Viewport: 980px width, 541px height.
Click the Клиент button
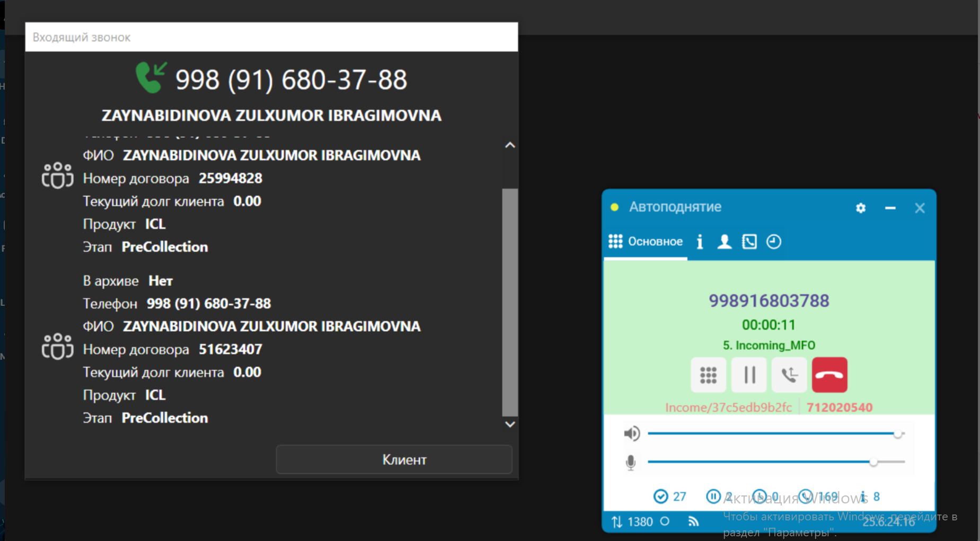pyautogui.click(x=394, y=459)
